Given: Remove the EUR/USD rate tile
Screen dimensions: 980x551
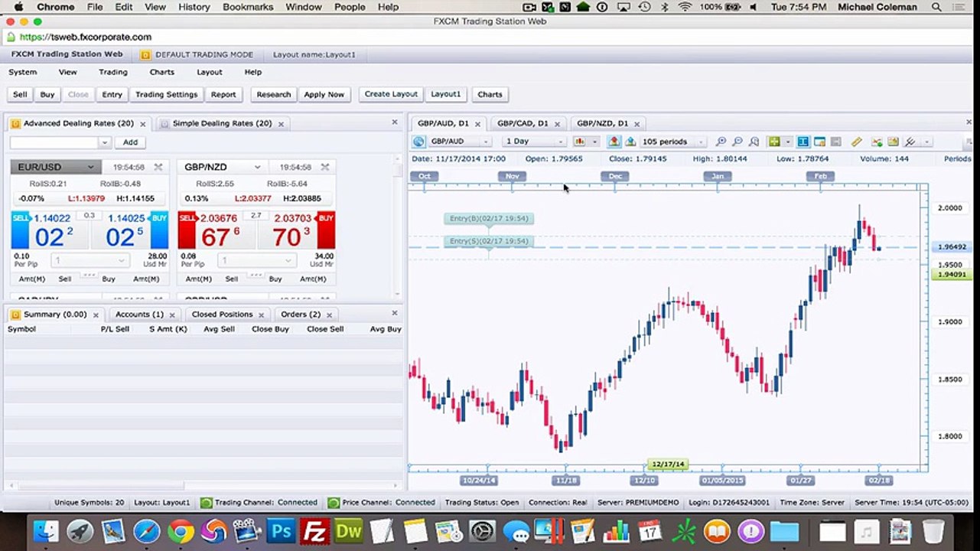Looking at the screenshot, I should point(158,167).
